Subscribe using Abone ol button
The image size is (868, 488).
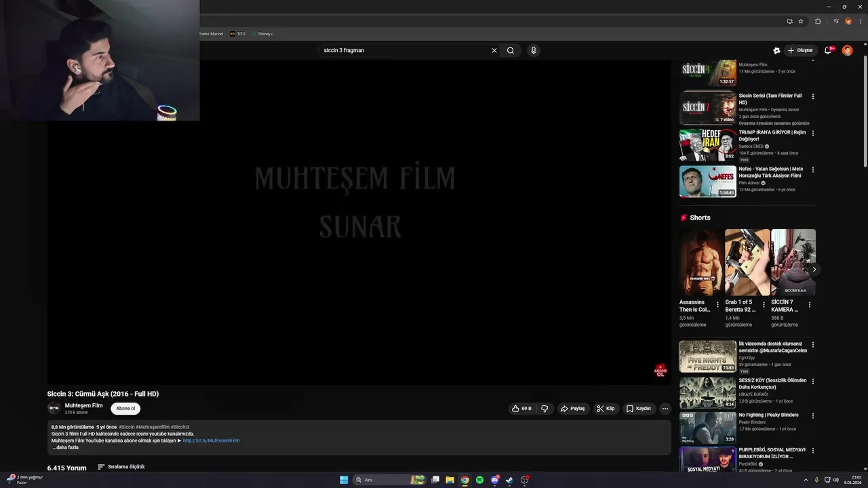point(125,409)
